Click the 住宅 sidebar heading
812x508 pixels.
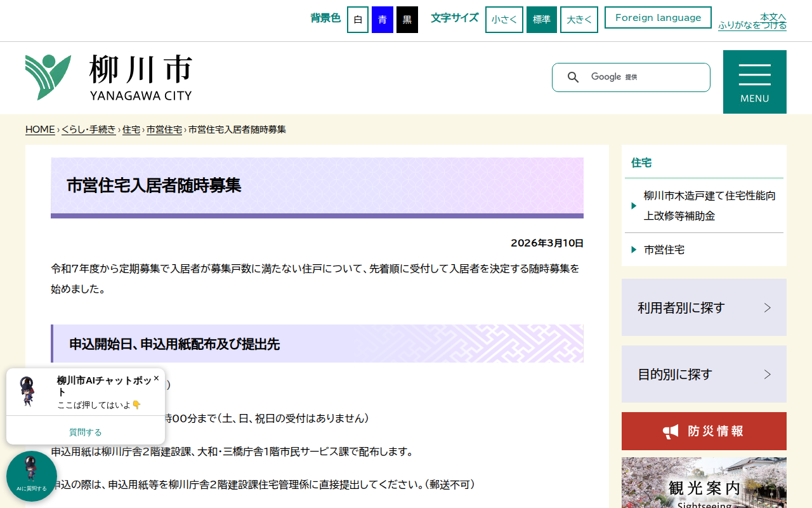coord(641,163)
